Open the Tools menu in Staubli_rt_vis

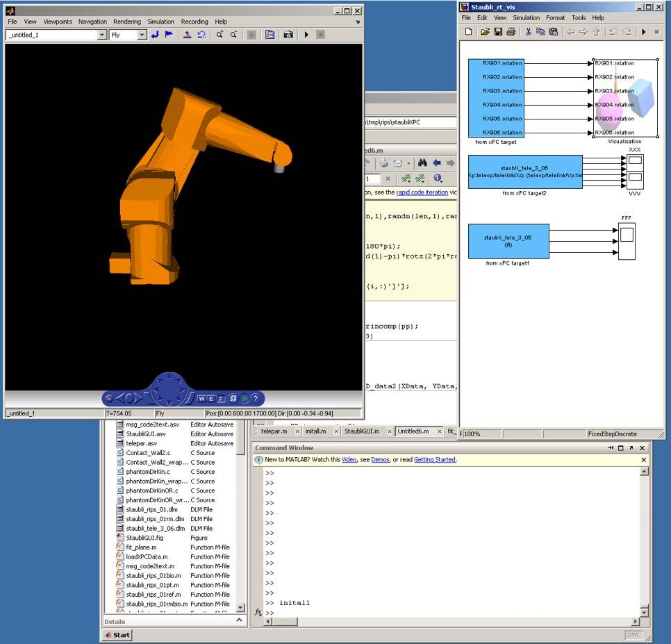pos(579,17)
